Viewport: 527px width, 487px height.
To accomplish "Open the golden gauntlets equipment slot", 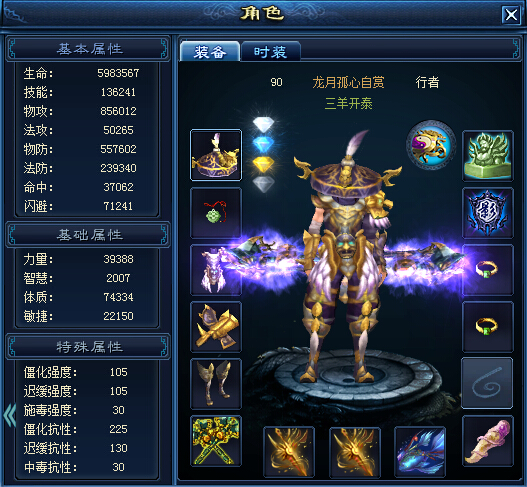I will [x=216, y=327].
